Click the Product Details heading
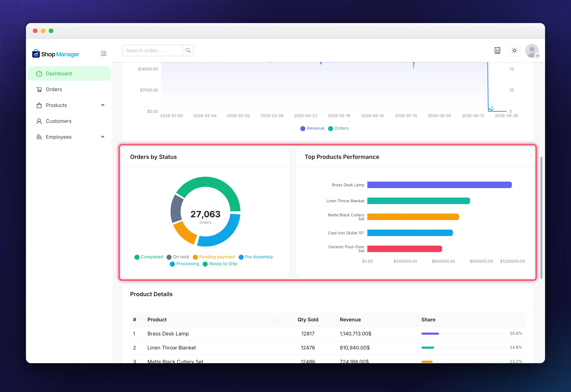571x392 pixels. 151,294
